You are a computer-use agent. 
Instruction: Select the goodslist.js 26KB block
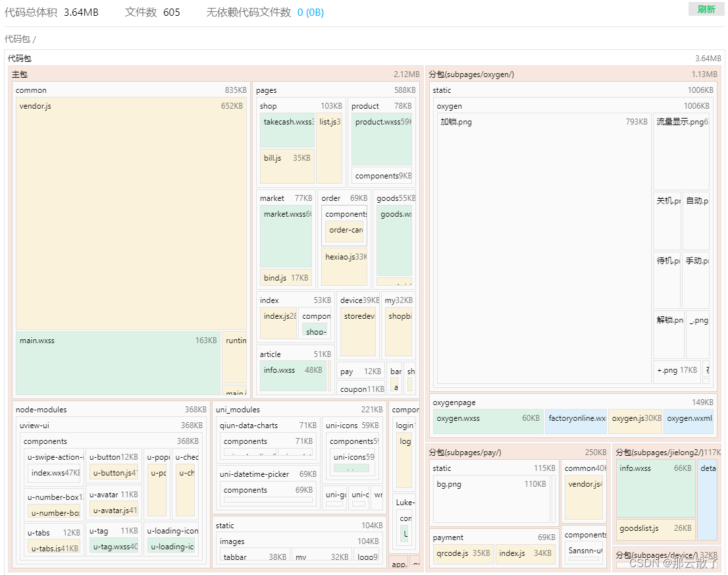coord(656,530)
